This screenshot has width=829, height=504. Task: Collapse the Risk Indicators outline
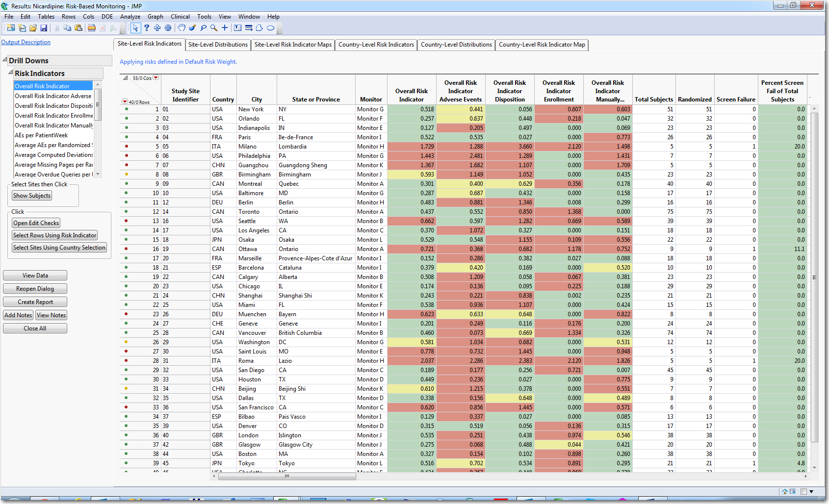pos(11,73)
